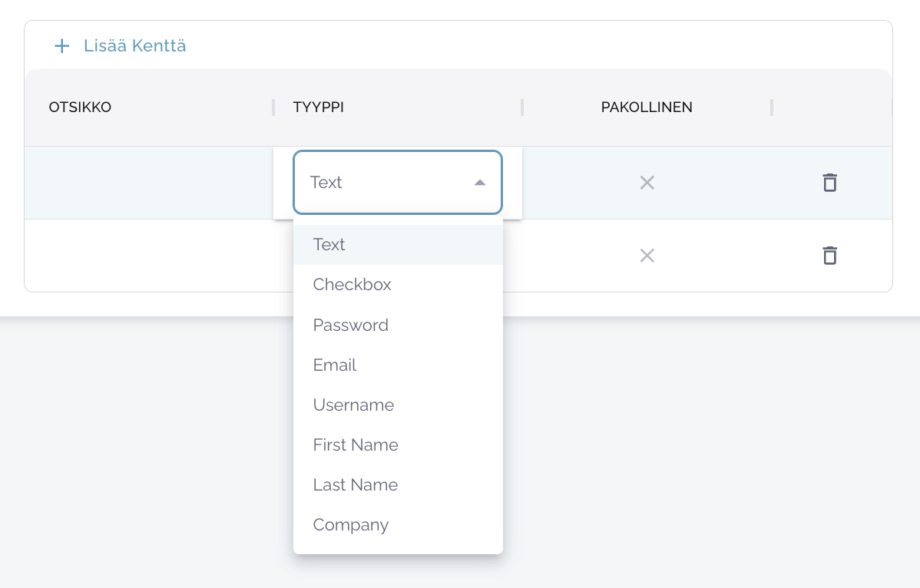The width and height of the screenshot is (920, 588).
Task: Click the PAKOLLINEN column header
Action: click(647, 107)
